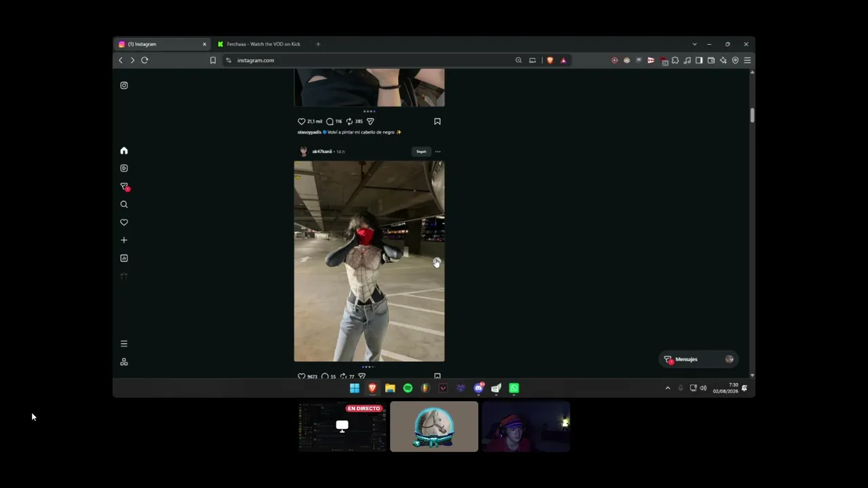Create a new post with plus icon
The width and height of the screenshot is (868, 488).
[123, 240]
